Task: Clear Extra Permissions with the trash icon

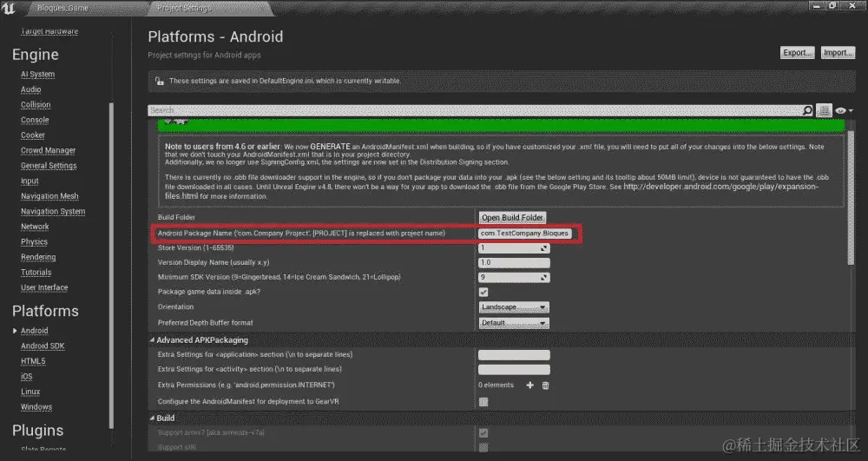Action: (545, 385)
